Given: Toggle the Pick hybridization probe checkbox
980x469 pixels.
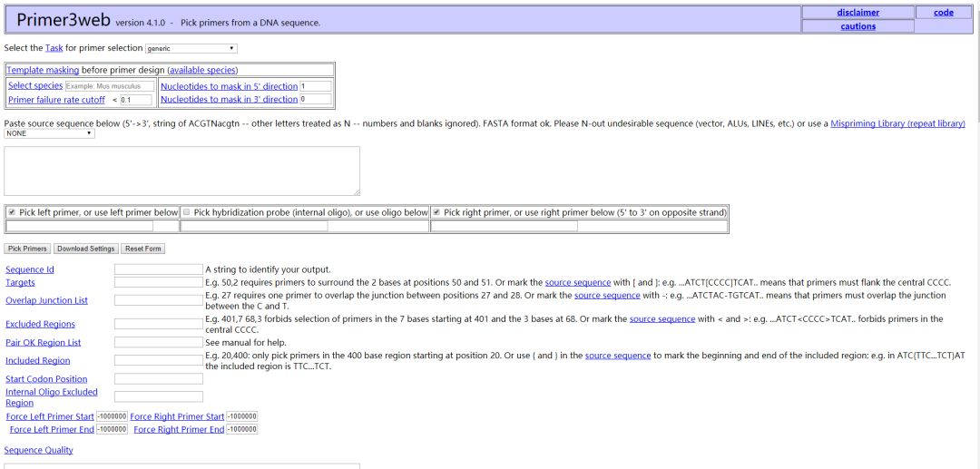Looking at the screenshot, I should point(187,212).
